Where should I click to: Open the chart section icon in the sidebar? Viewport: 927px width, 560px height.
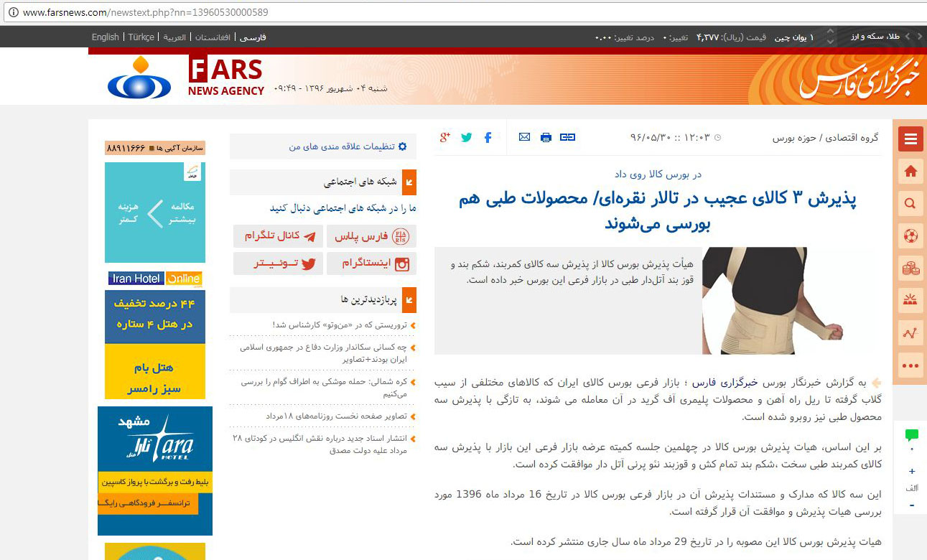(910, 333)
